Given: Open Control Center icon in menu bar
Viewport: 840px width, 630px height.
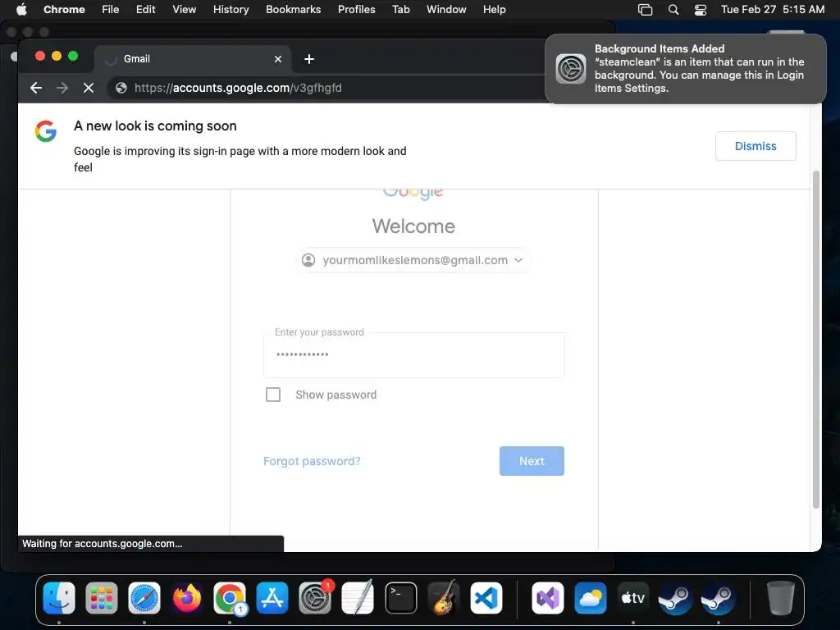Looking at the screenshot, I should pyautogui.click(x=701, y=10).
